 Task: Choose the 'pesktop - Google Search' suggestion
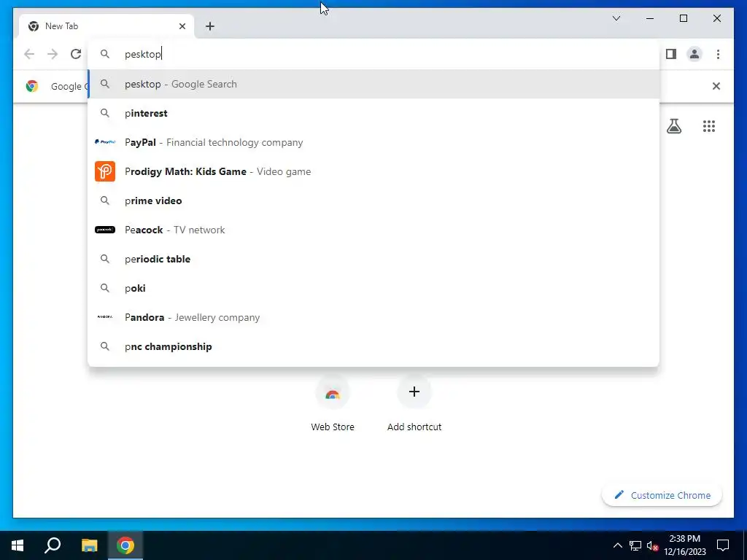tap(373, 85)
